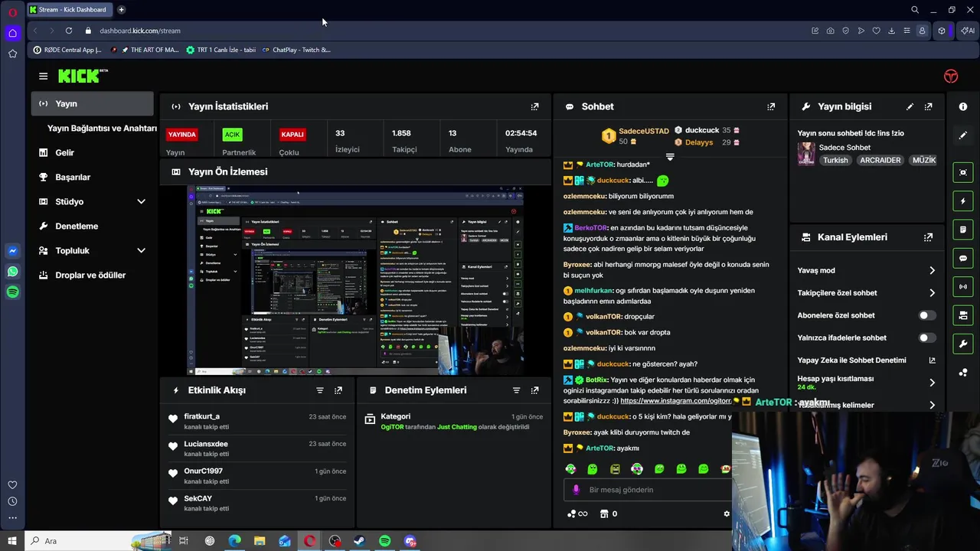Click the stream preview video thumbnail
Viewport: 980px width, 551px height.
coord(355,280)
